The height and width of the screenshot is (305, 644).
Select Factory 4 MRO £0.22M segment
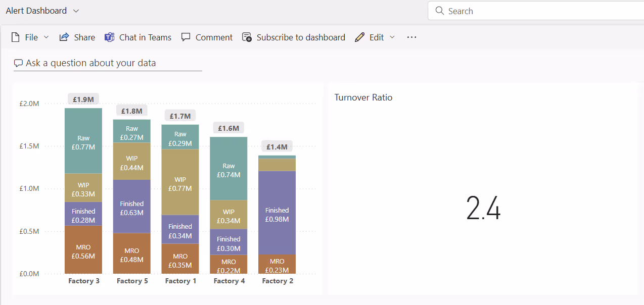coord(229,265)
